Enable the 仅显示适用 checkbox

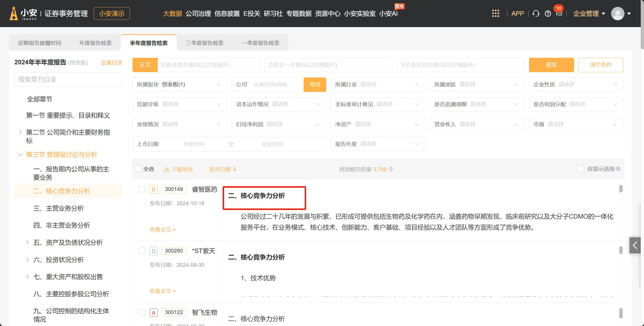pyautogui.click(x=581, y=169)
